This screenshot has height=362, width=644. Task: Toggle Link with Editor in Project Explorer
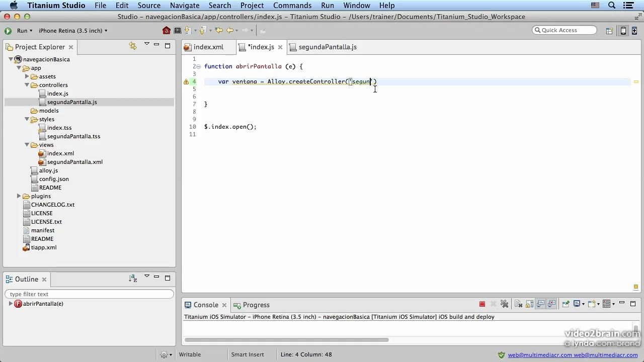[133, 46]
